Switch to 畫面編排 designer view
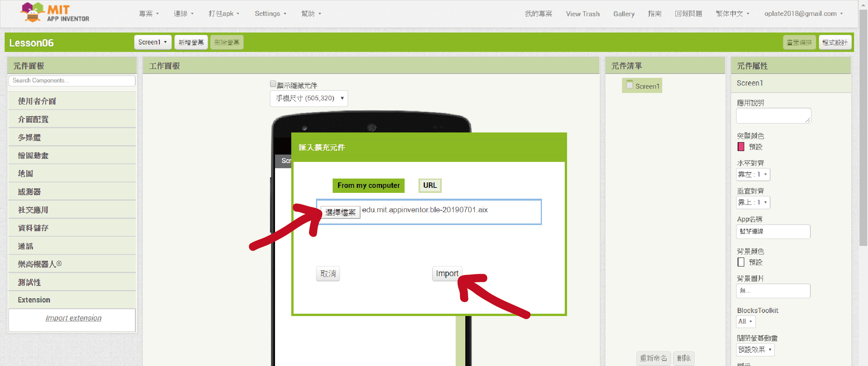 click(x=800, y=42)
